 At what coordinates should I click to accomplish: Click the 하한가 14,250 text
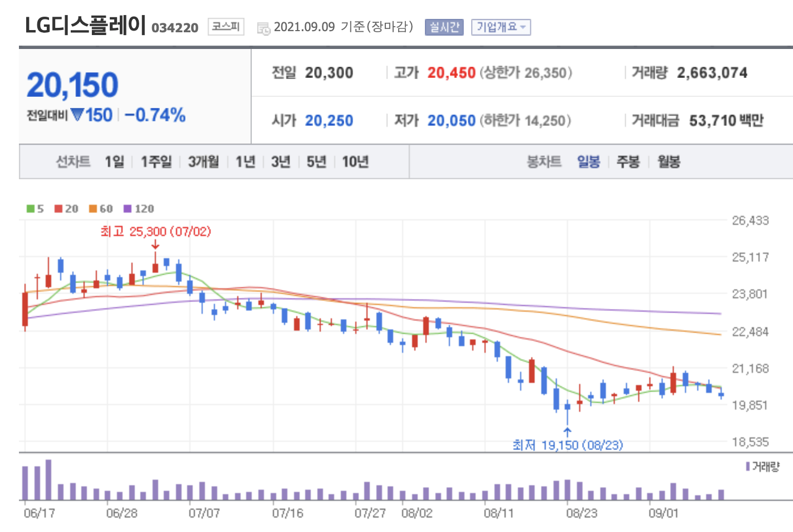pyautogui.click(x=525, y=121)
